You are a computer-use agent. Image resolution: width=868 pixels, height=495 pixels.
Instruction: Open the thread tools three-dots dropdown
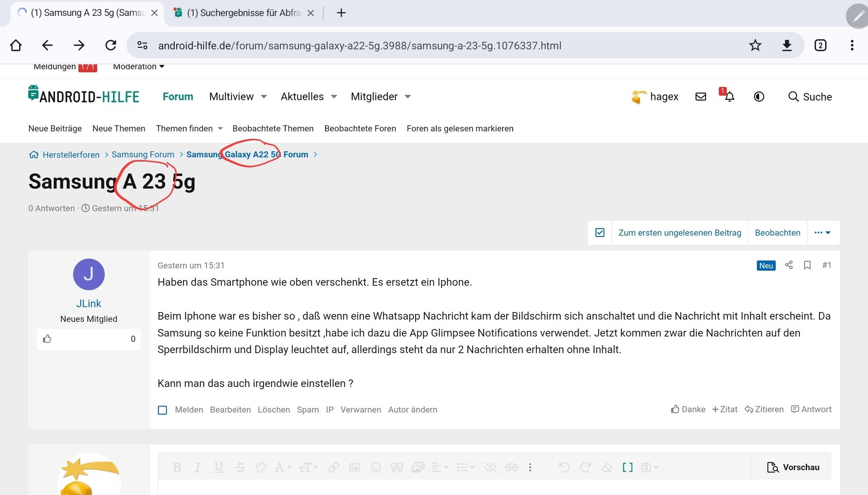pos(822,233)
